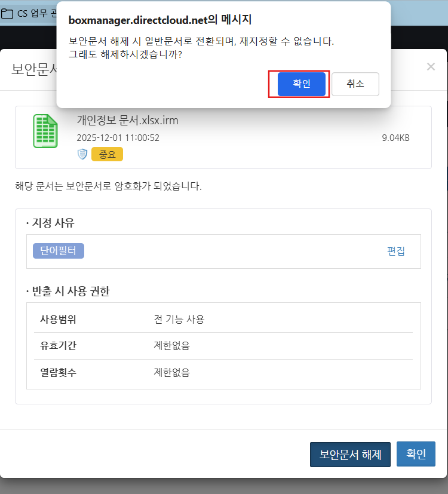Image resolution: width=448 pixels, height=494 pixels.
Task: Click 확인 in the browser alert dialog
Action: tap(302, 84)
